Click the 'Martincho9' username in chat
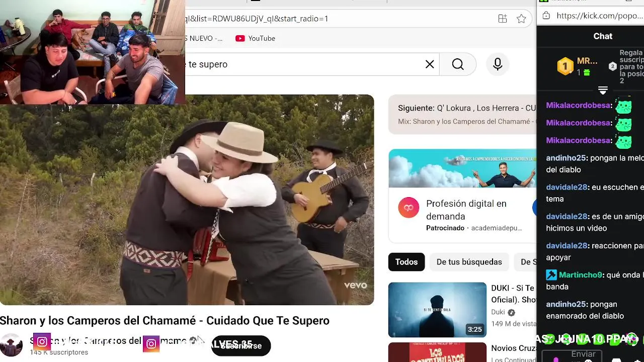Image resolution: width=644 pixels, height=362 pixels. (580, 275)
